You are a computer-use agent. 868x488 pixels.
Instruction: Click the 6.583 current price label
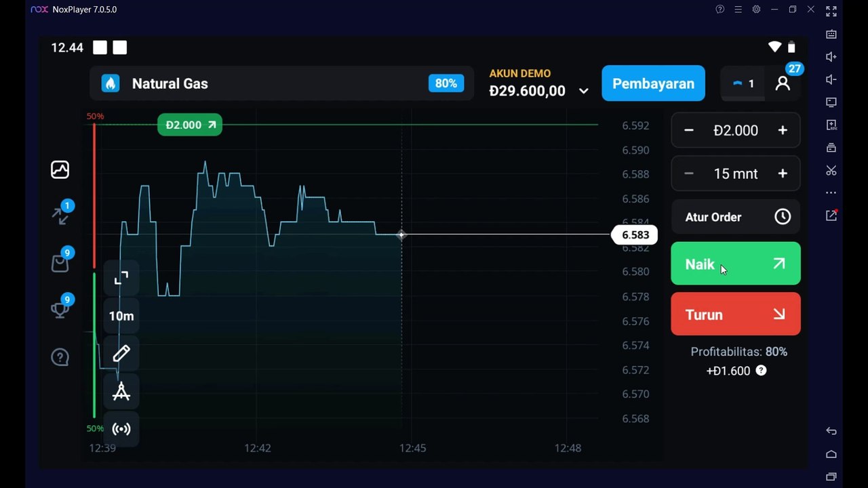click(x=635, y=235)
